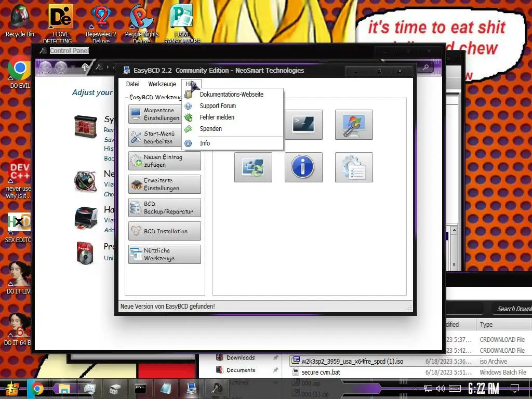Click the EasyBCD taskbar icon
Screen dimensions: 532x399
(191, 389)
